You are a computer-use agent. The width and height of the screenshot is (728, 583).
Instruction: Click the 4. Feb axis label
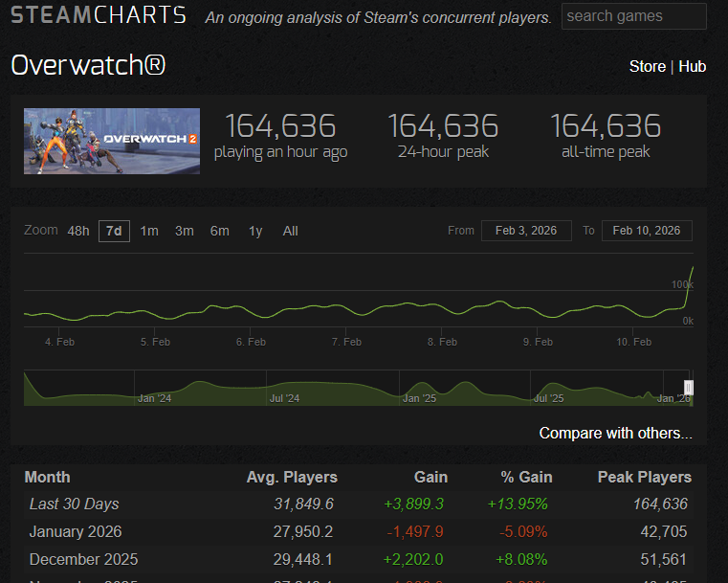[59, 343]
